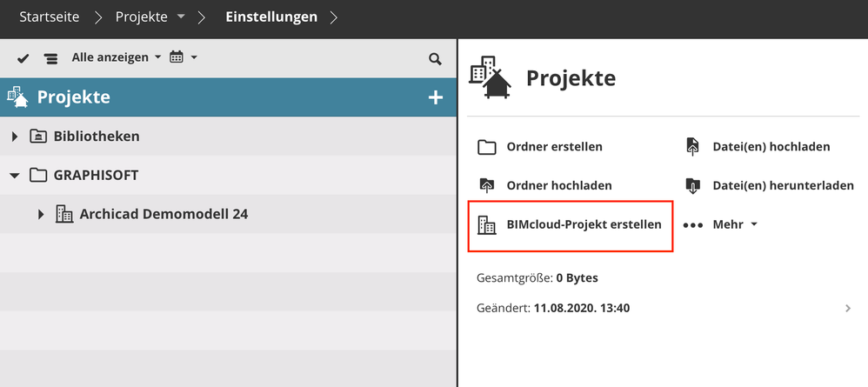This screenshot has height=387, width=868.
Task: Expand the Bibliotheken folder
Action: [15, 137]
